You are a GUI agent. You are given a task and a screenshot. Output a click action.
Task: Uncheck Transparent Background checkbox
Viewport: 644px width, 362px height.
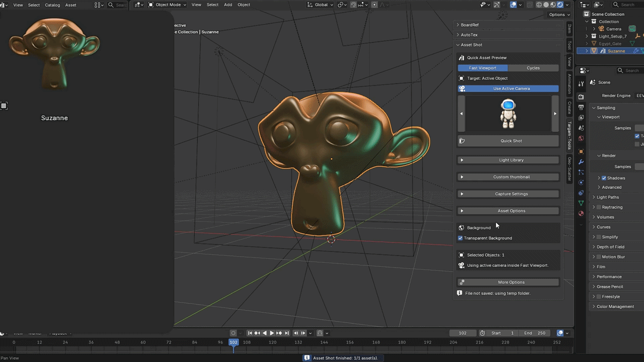pos(460,238)
